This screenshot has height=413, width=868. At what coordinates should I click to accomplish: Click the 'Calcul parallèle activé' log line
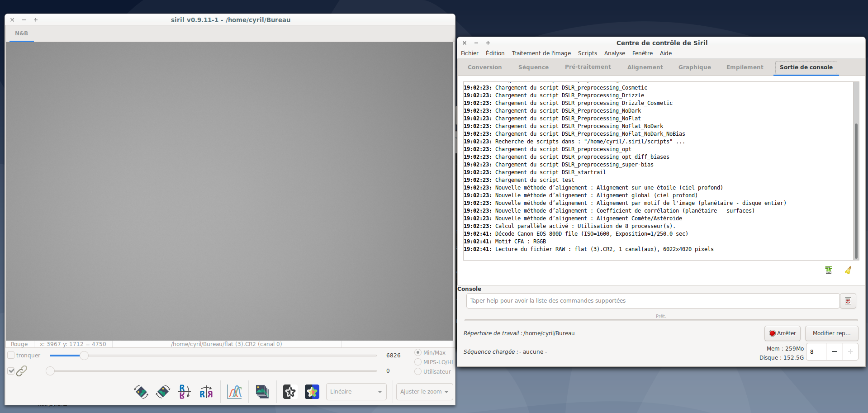tap(569, 226)
